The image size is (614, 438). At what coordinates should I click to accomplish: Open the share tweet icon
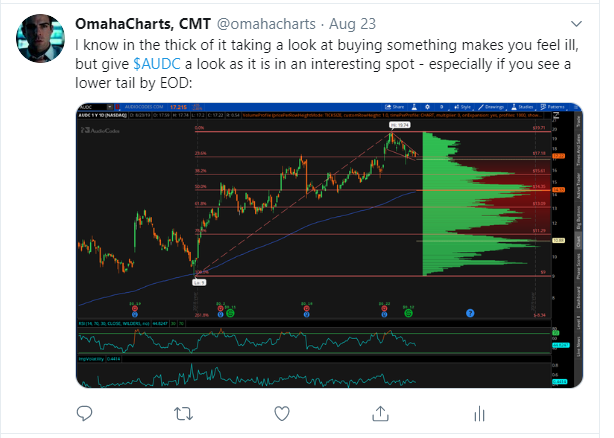pos(380,413)
